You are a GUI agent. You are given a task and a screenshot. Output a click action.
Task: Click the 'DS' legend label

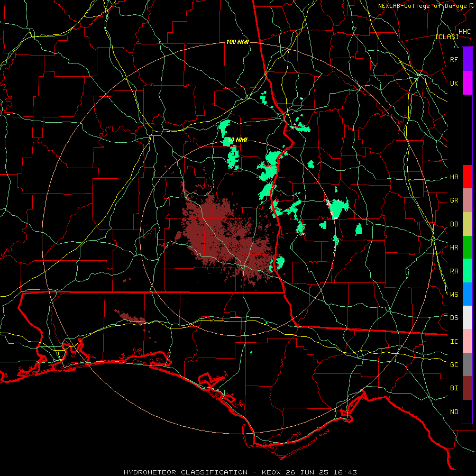pos(454,318)
